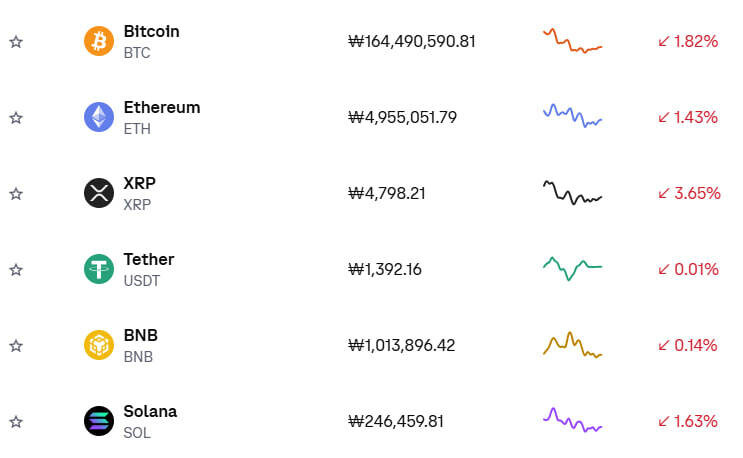This screenshot has height=458, width=743.
Task: Click the orange Bitcoin logo icon
Action: (x=99, y=41)
